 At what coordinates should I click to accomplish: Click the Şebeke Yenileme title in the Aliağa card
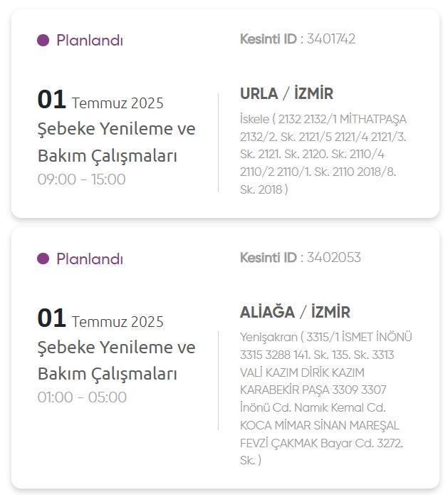pyautogui.click(x=117, y=348)
